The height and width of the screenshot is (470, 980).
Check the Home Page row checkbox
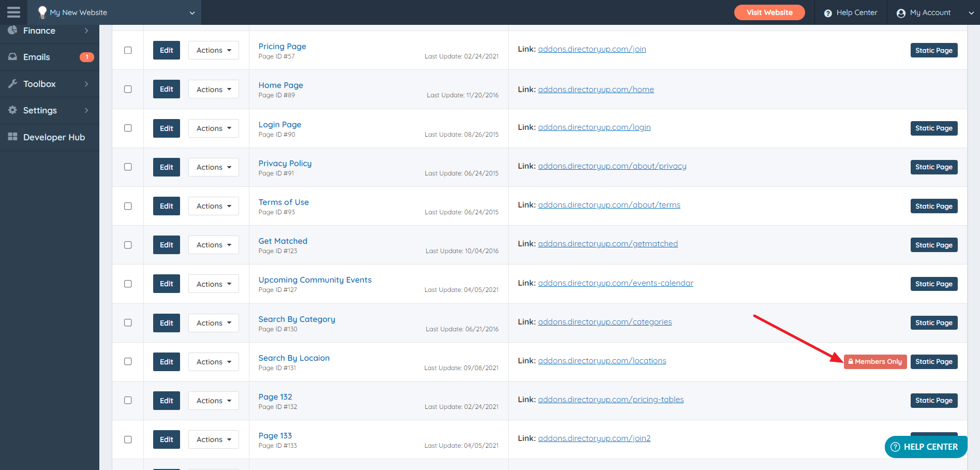[x=128, y=89]
